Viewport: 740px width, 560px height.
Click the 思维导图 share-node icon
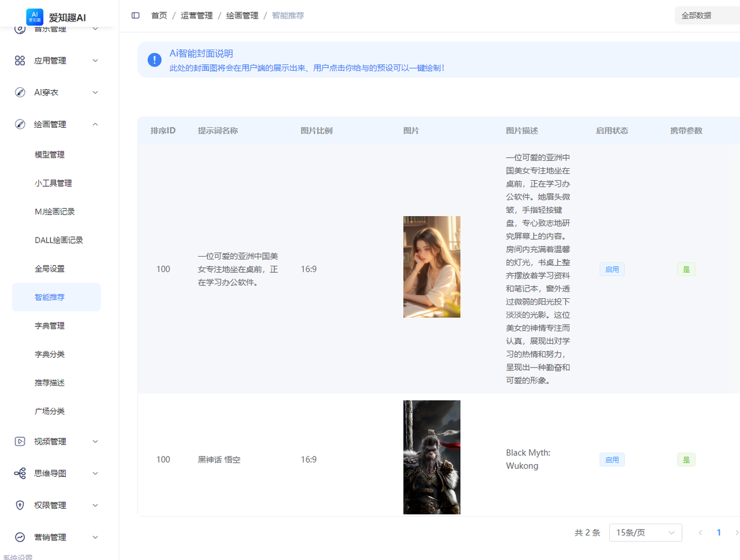[20, 473]
